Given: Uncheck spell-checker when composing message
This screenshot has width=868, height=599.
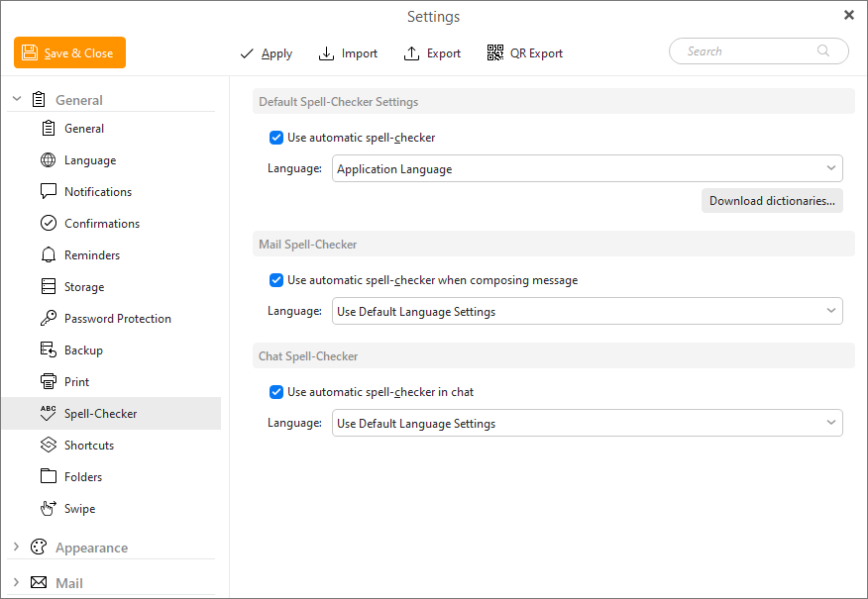Looking at the screenshot, I should point(276,280).
